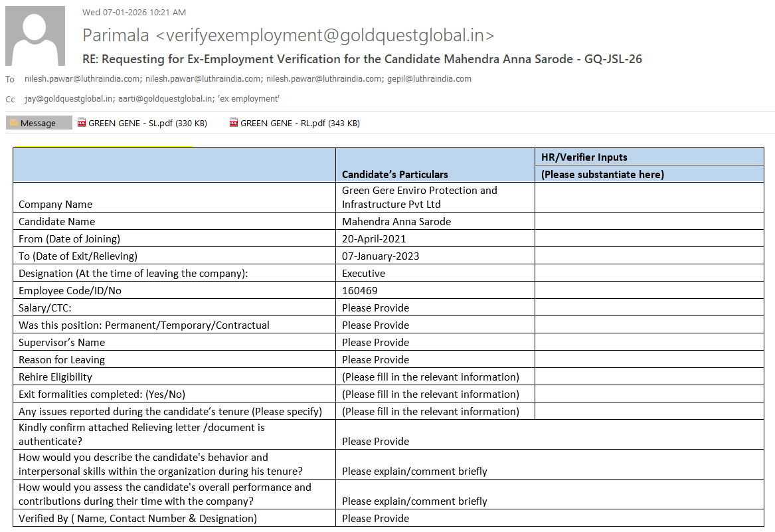The image size is (775, 532).
Task: Click the HR/Verifier input cell for Company Name
Action: [x=649, y=197]
